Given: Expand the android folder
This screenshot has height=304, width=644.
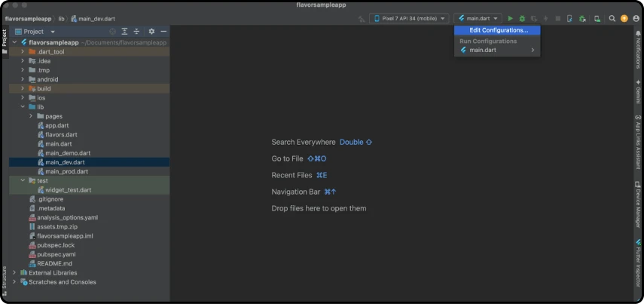Looking at the screenshot, I should click(x=23, y=79).
